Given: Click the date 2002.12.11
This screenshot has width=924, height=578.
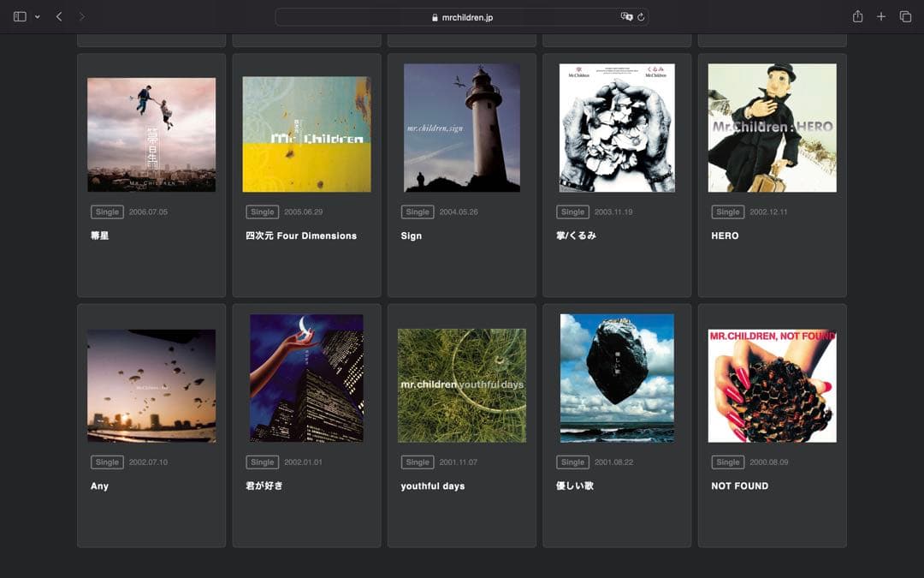Looking at the screenshot, I should [x=768, y=212].
